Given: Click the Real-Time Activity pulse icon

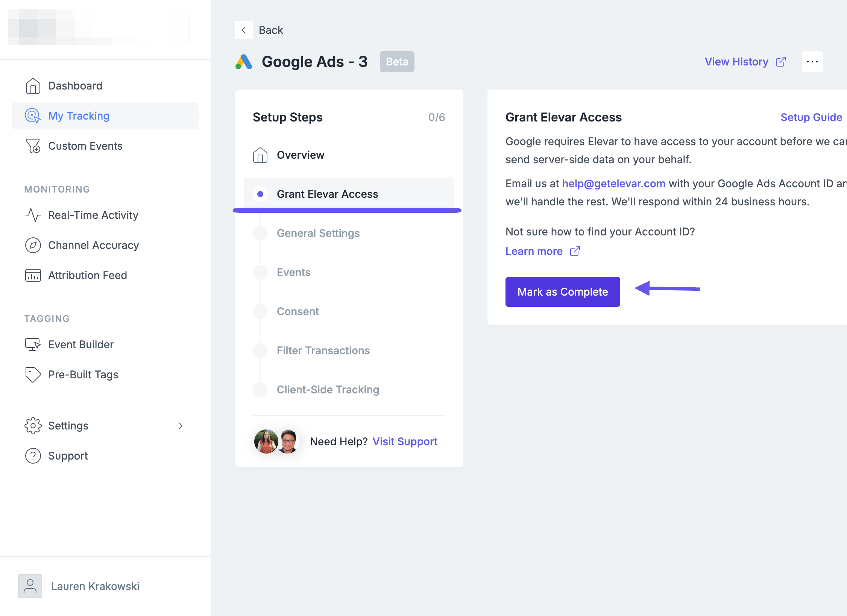Looking at the screenshot, I should [x=33, y=215].
